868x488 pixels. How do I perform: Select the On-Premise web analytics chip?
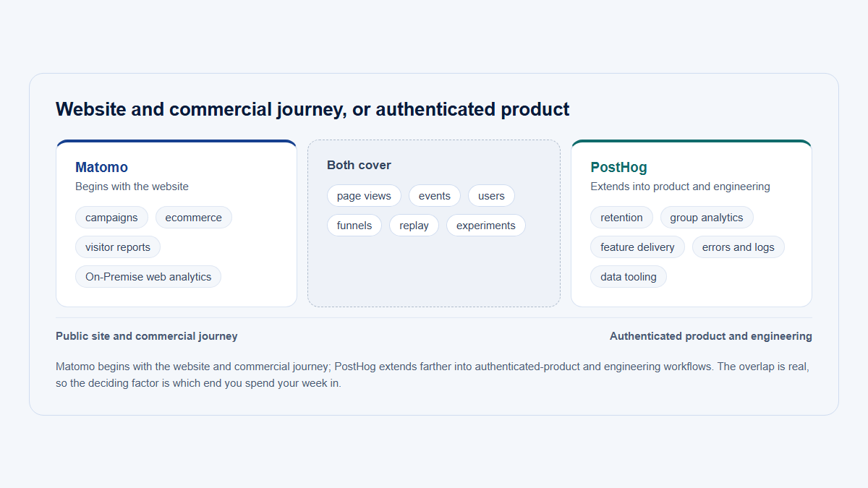click(x=148, y=277)
